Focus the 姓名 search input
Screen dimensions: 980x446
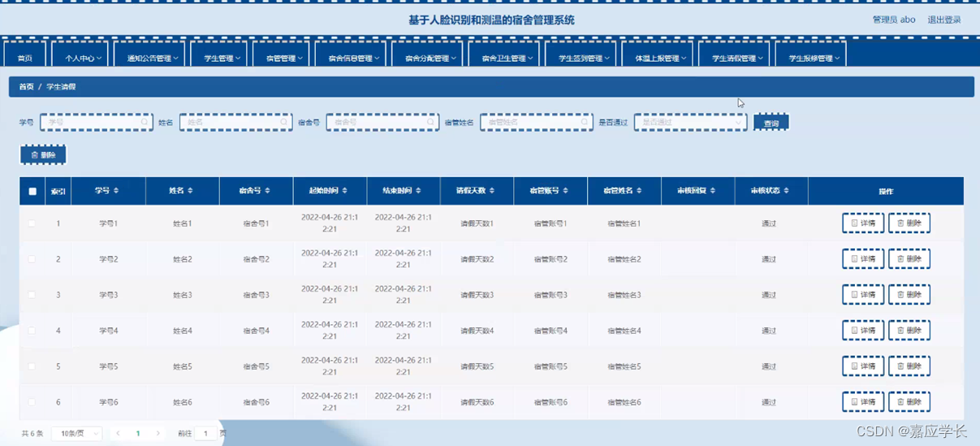[236, 123]
